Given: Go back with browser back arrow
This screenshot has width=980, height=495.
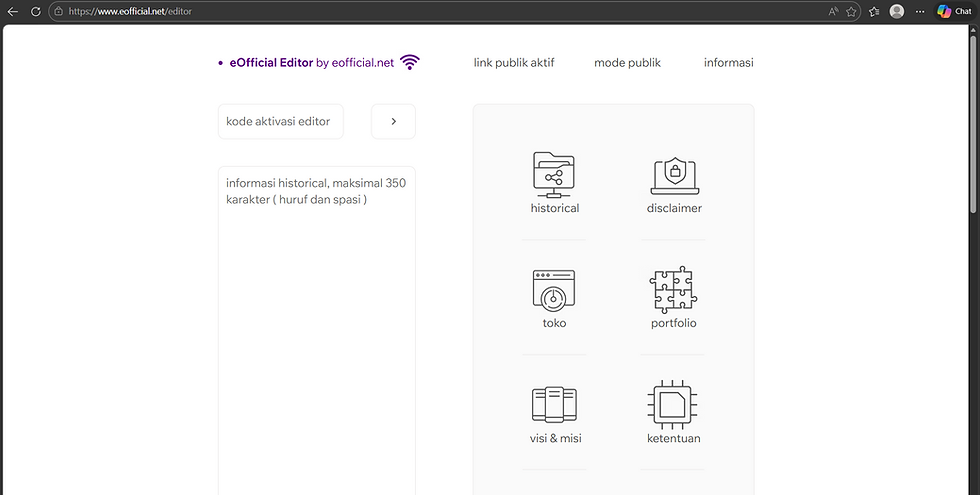Looking at the screenshot, I should [x=12, y=11].
